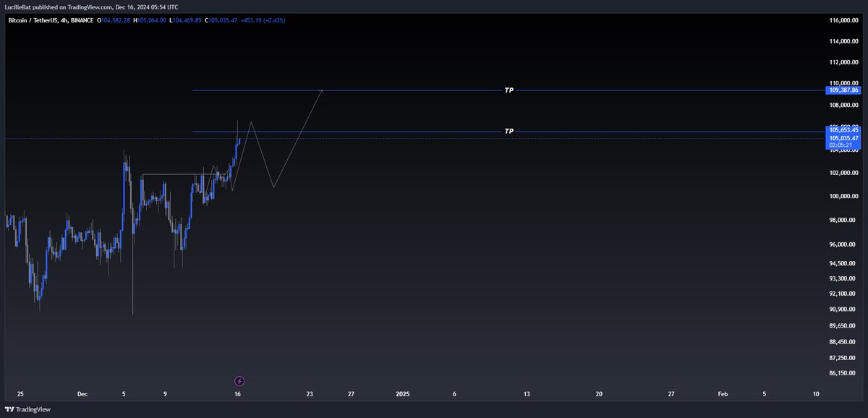Viewport: 868px width, 418px height.
Task: Click the TradingView logo at bottom left
Action: tap(28, 409)
